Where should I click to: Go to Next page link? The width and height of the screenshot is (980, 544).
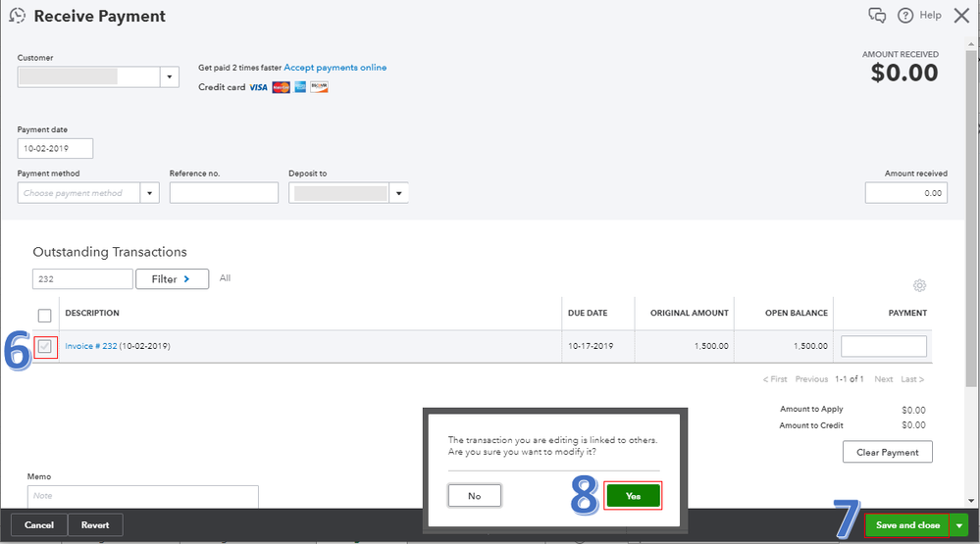click(x=884, y=379)
